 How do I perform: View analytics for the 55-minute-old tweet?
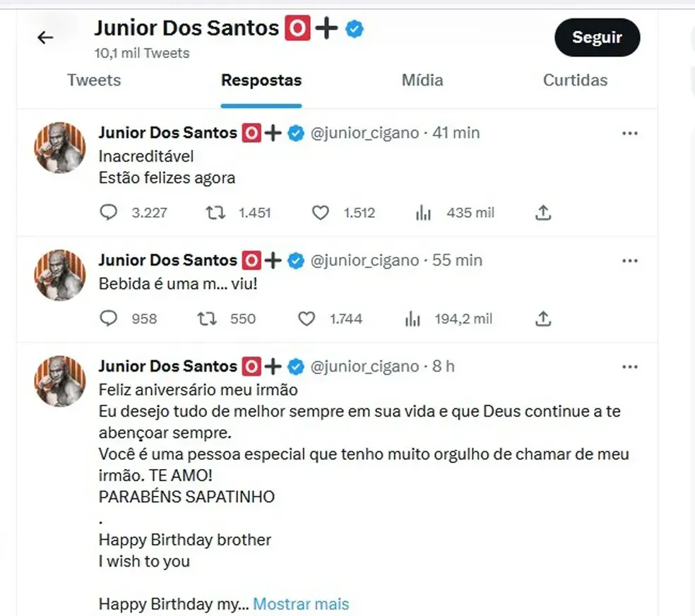(x=412, y=319)
